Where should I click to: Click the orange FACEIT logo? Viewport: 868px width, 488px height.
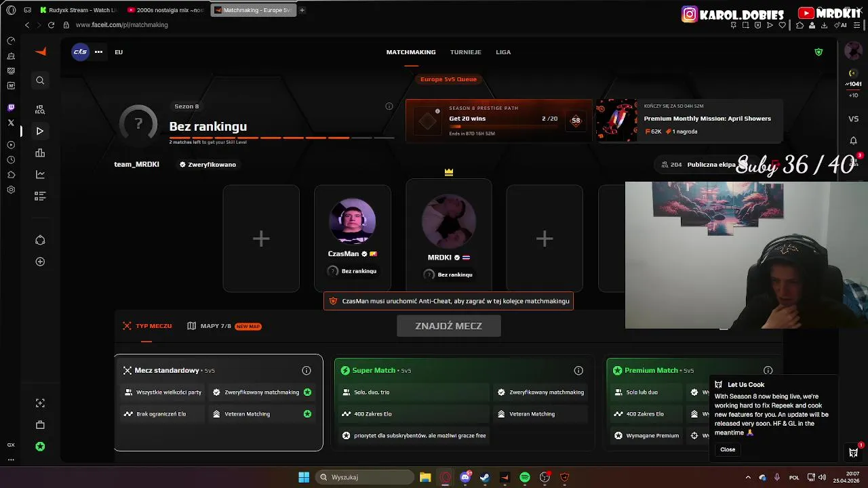point(41,52)
